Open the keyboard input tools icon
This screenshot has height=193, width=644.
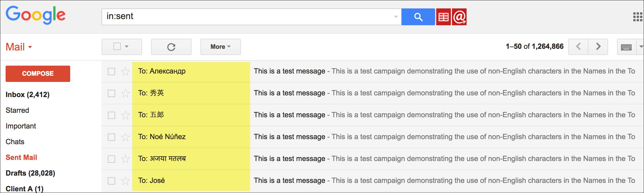pyautogui.click(x=626, y=47)
